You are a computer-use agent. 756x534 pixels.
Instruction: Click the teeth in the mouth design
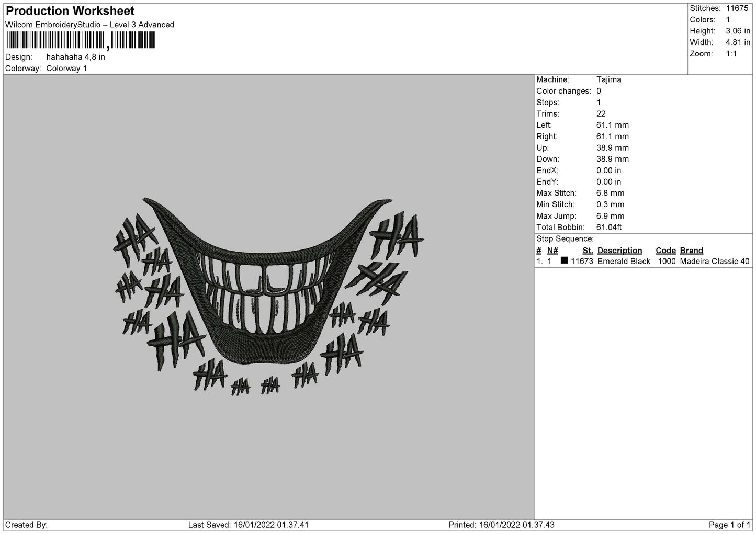[x=267, y=292]
